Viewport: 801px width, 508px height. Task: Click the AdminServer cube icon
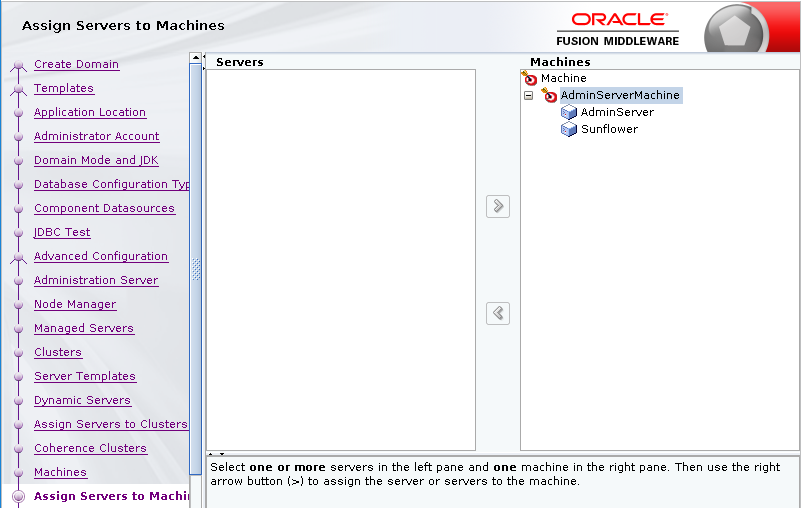click(x=570, y=113)
